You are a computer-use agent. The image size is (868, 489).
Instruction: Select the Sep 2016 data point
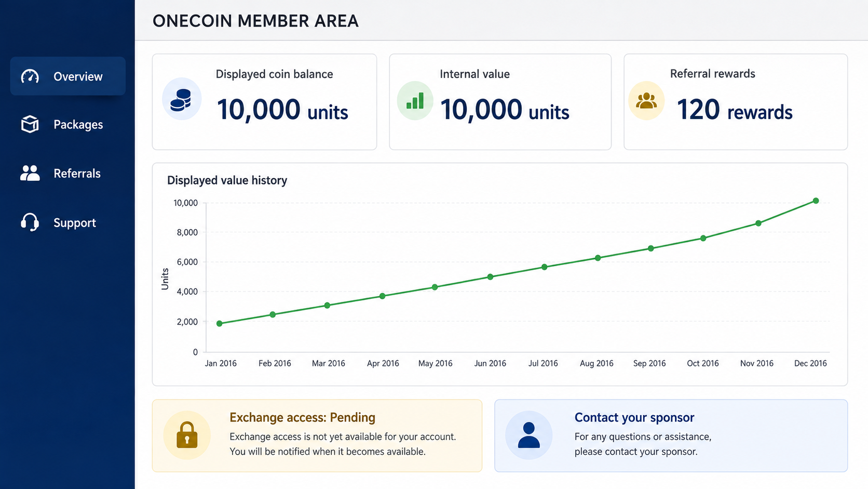pos(651,248)
